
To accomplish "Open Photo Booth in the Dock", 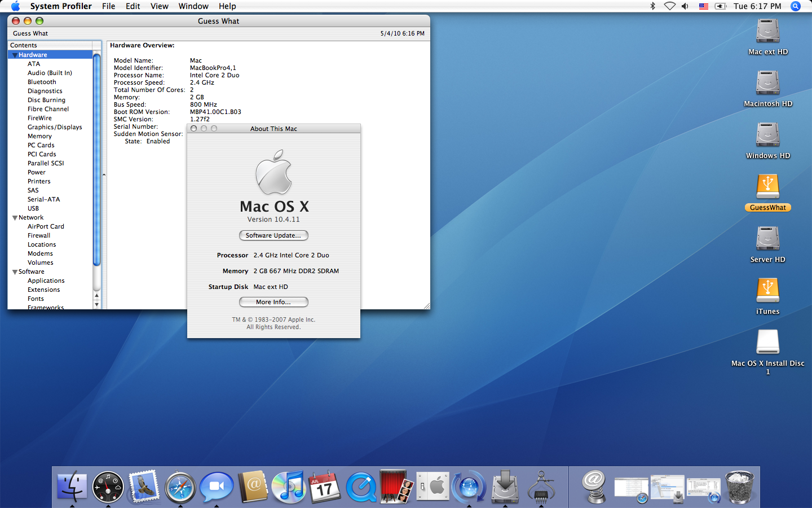I will 397,487.
